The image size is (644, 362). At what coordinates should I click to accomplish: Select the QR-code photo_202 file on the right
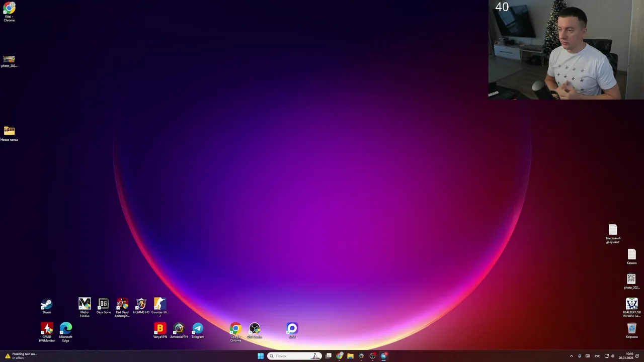[x=631, y=282]
